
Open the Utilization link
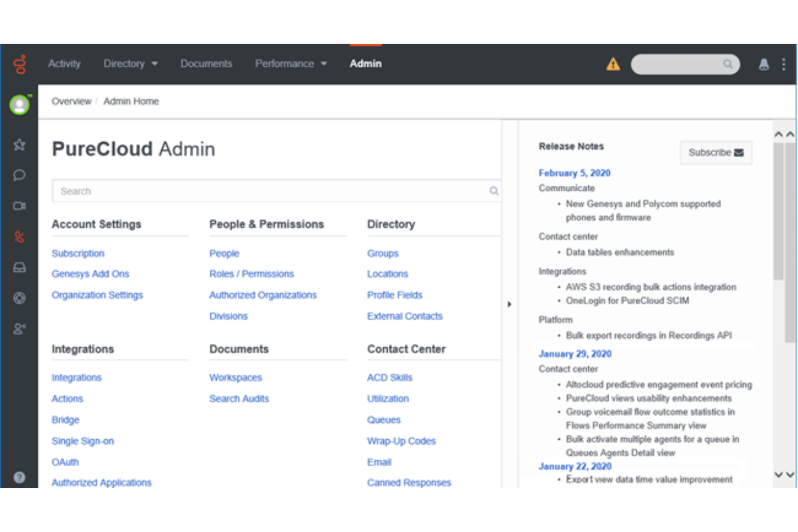coord(388,398)
